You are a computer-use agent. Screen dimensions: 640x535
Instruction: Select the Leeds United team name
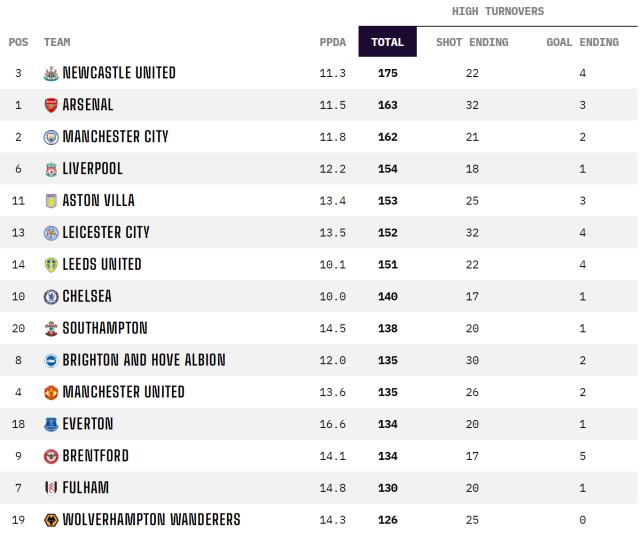pyautogui.click(x=102, y=265)
